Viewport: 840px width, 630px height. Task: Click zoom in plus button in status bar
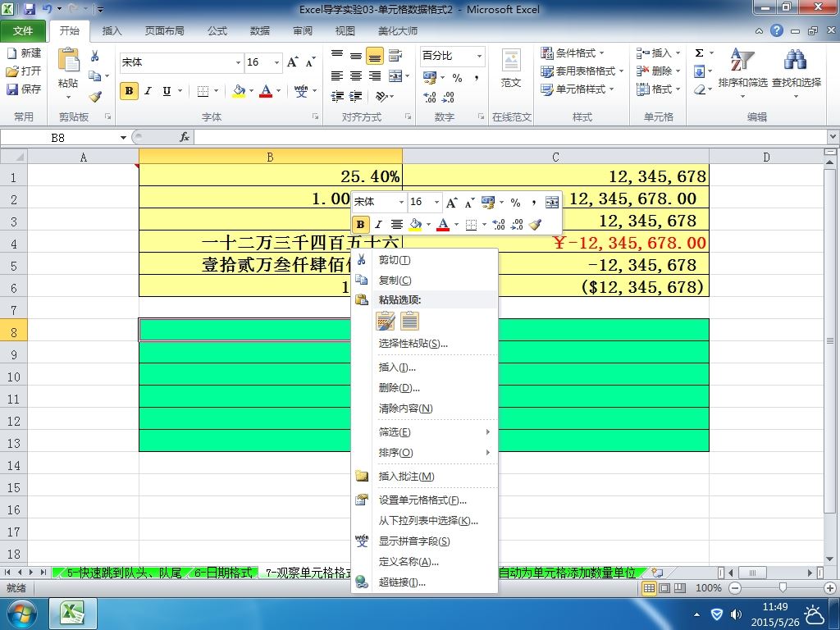[830, 587]
